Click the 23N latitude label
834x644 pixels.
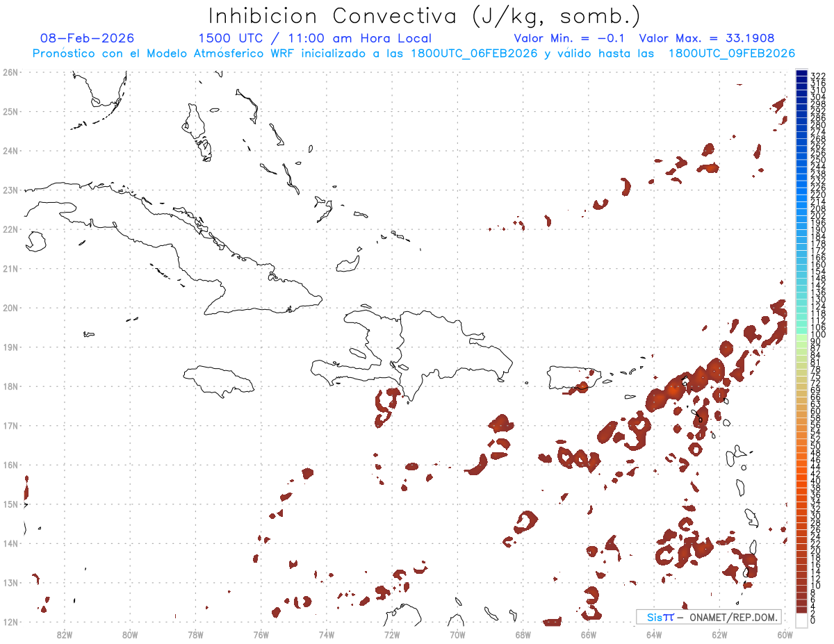click(x=10, y=190)
